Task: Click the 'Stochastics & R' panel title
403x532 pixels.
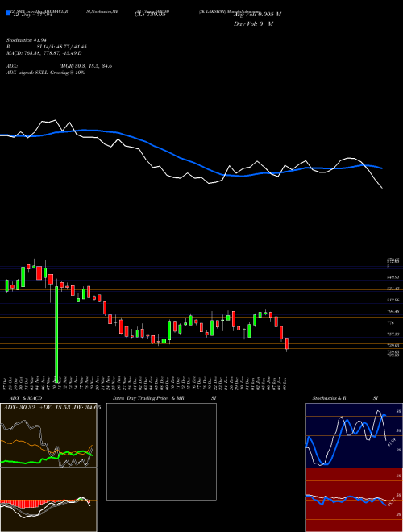Action: [330, 398]
